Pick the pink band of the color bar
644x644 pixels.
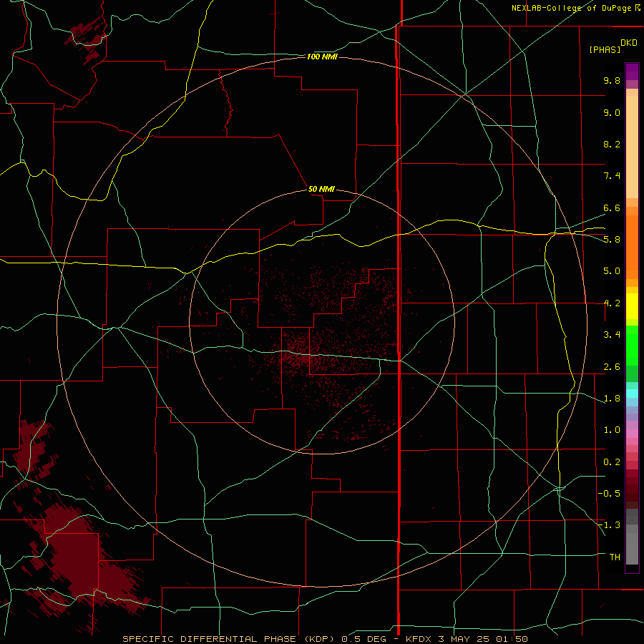point(632,434)
